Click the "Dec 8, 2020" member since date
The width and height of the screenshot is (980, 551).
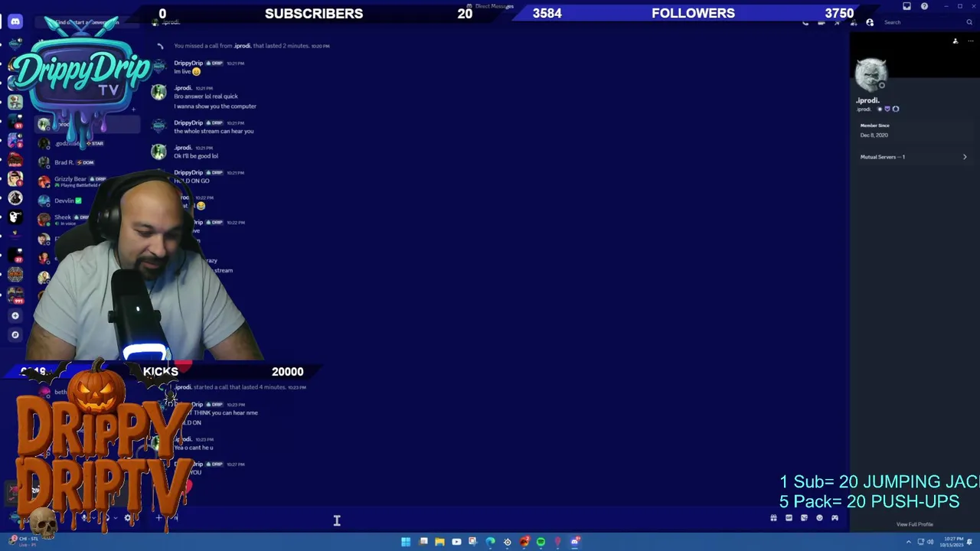tap(874, 135)
